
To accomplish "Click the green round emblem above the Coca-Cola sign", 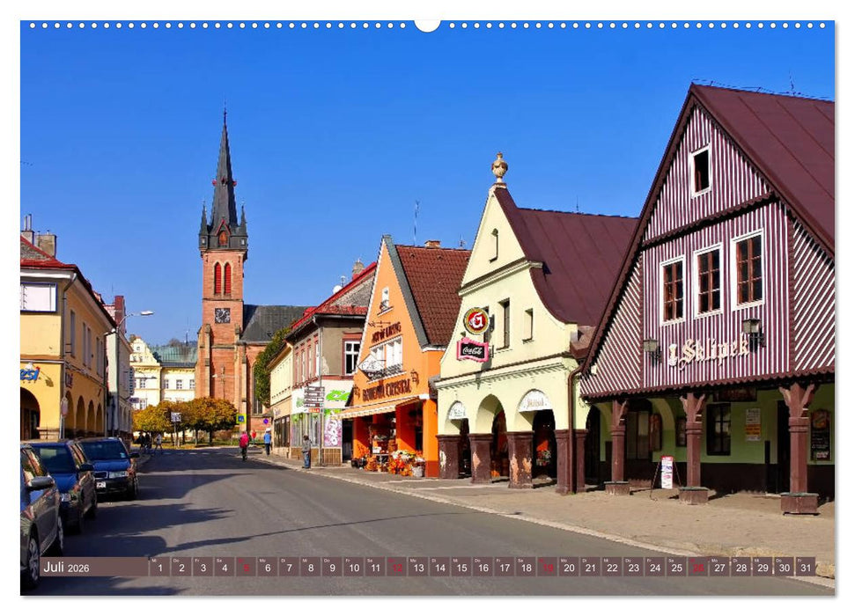I will coord(475,320).
